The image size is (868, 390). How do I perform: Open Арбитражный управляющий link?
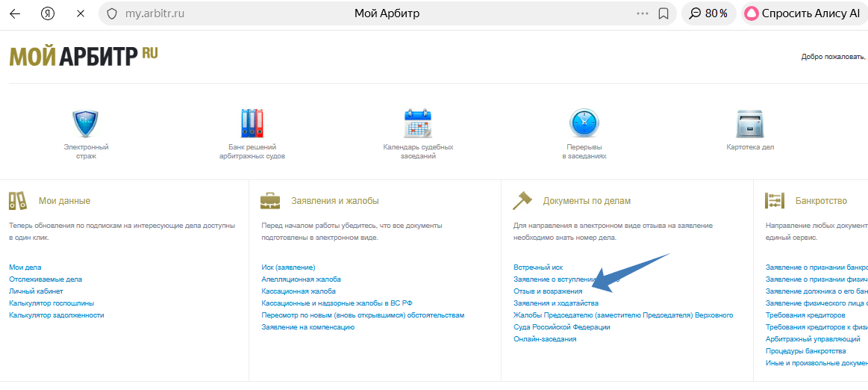point(813,338)
